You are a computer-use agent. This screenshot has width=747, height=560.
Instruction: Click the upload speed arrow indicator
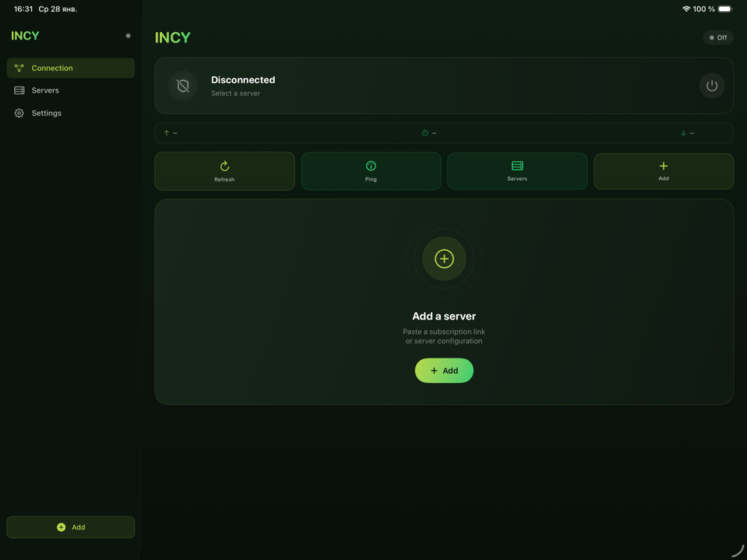[x=167, y=133]
